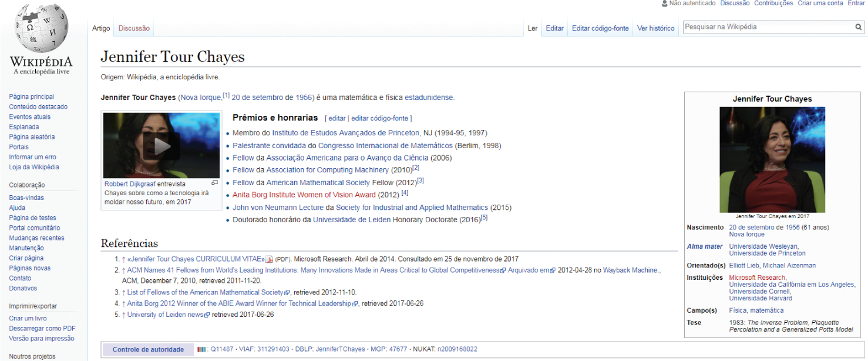Switch to the Artigo tab

click(101, 28)
